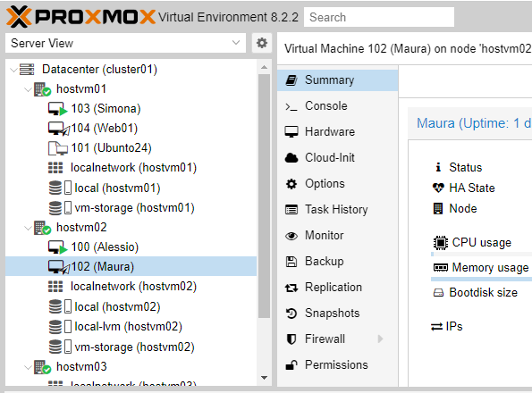Collapse the Datacenter (cluster01) tree
Screen dimensions: 532x393
click(13, 71)
